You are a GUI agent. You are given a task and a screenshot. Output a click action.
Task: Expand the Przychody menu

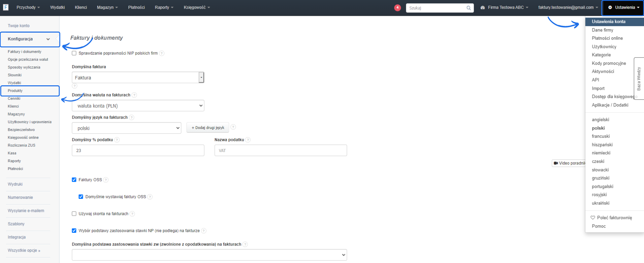28,7
